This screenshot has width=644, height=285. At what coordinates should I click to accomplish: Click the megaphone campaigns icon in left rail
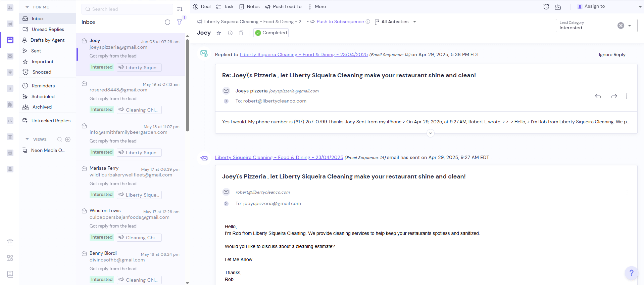(10, 24)
